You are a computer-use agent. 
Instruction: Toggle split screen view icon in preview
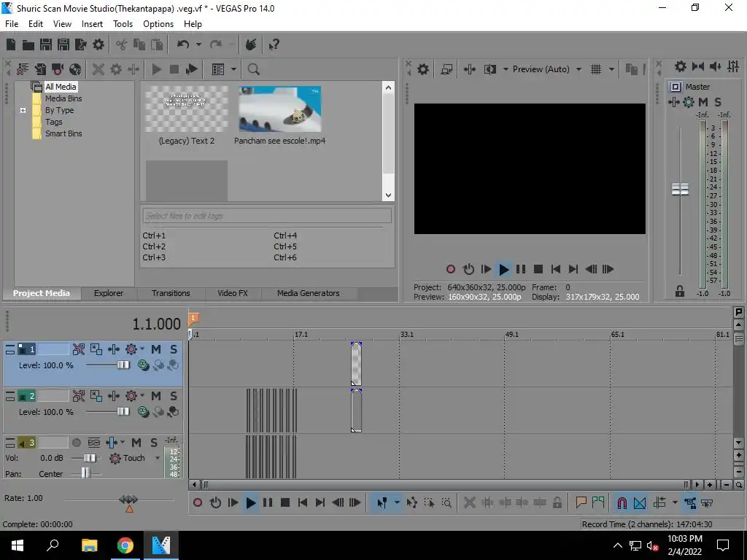[x=489, y=69]
